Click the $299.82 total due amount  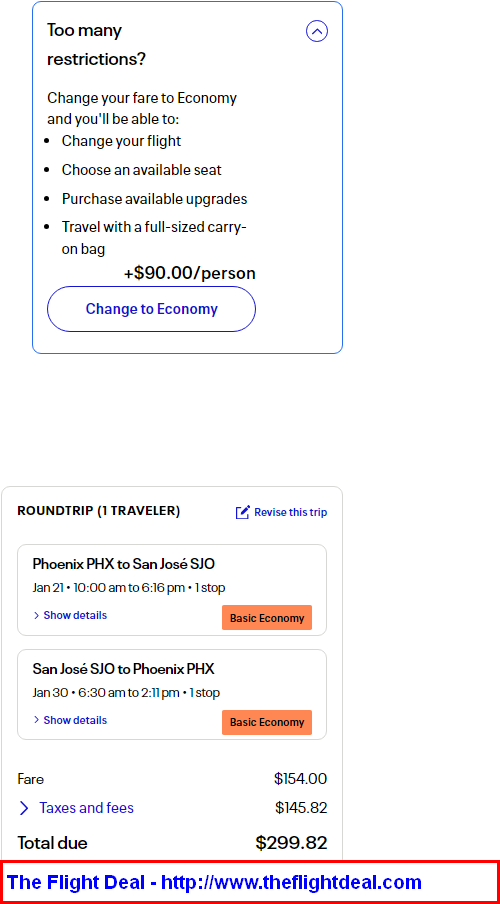click(x=291, y=843)
